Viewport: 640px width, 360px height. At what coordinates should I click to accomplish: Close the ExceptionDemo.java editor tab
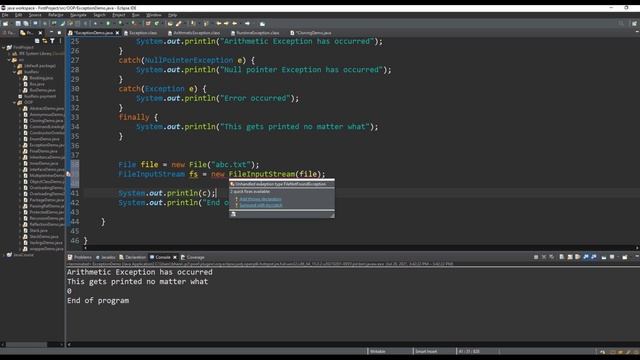click(117, 33)
